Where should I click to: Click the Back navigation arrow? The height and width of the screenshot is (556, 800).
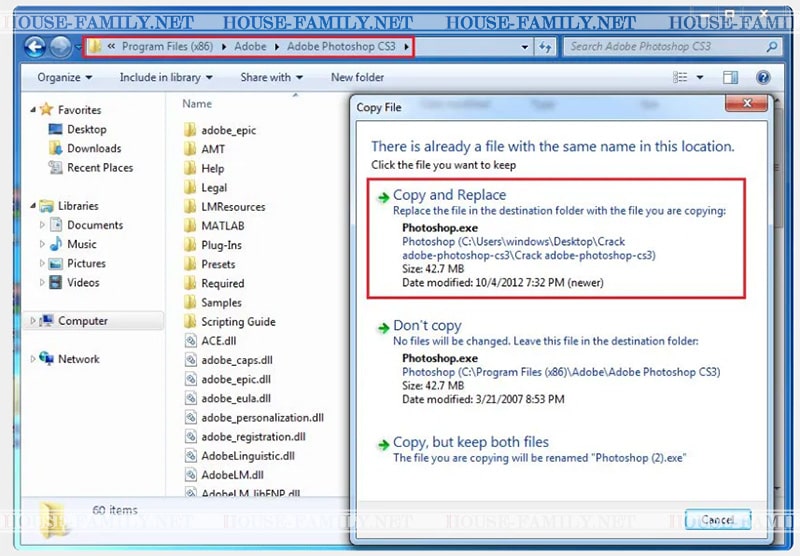click(x=35, y=47)
